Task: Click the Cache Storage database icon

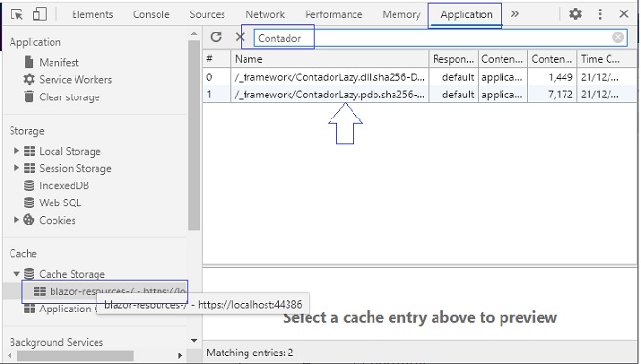Action: (29, 273)
